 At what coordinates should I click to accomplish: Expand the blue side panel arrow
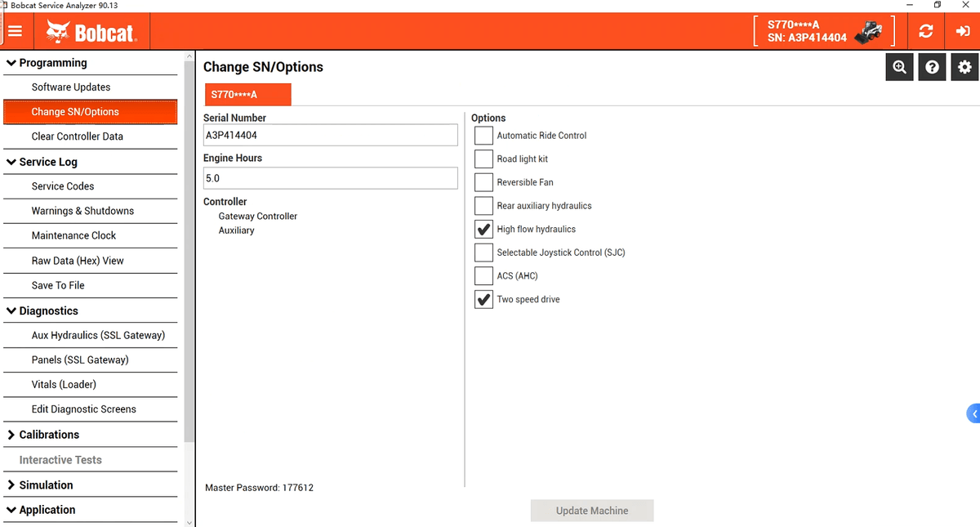point(973,413)
